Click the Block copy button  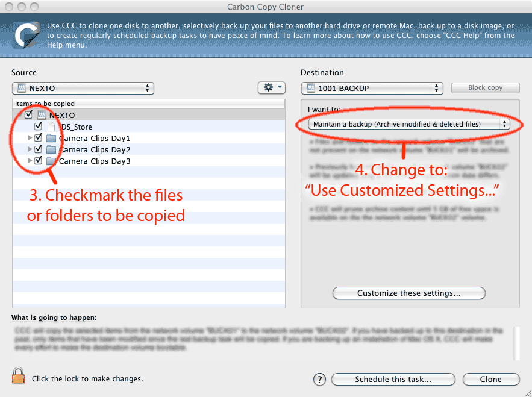pyautogui.click(x=485, y=87)
